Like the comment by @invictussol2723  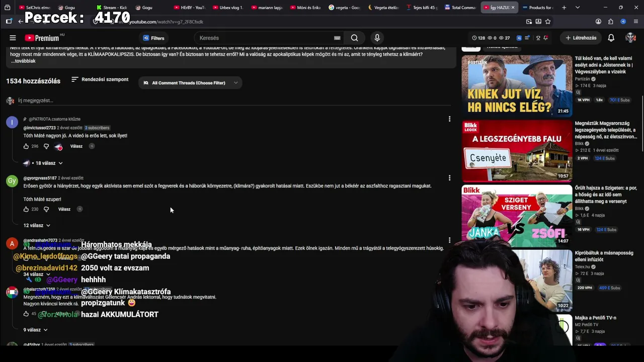coord(26,146)
